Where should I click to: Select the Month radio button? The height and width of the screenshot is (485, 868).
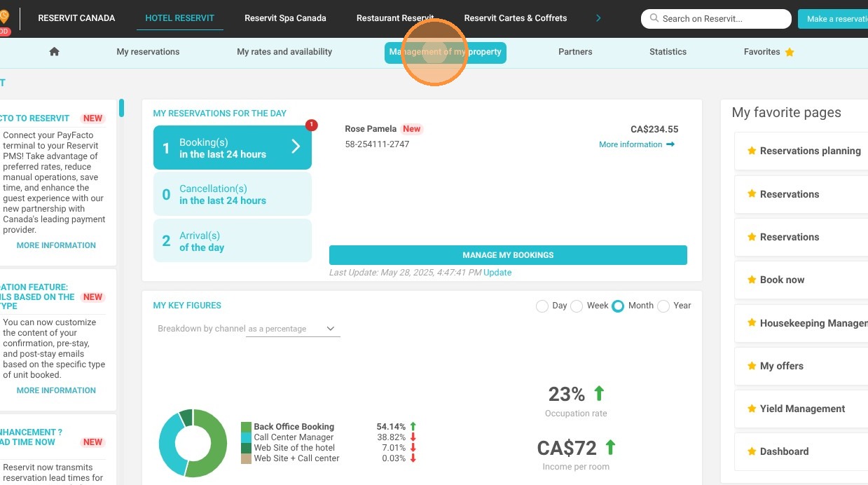pos(618,306)
